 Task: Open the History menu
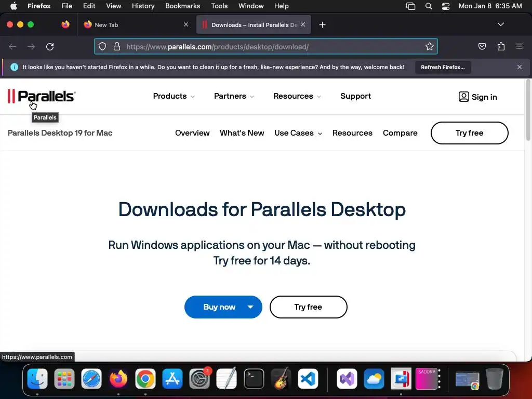point(143,6)
